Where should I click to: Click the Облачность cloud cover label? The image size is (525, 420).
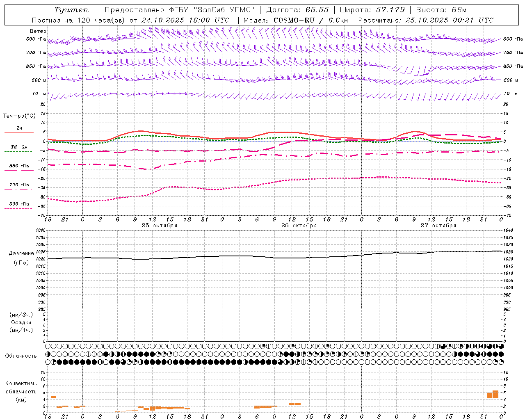tap(21, 356)
